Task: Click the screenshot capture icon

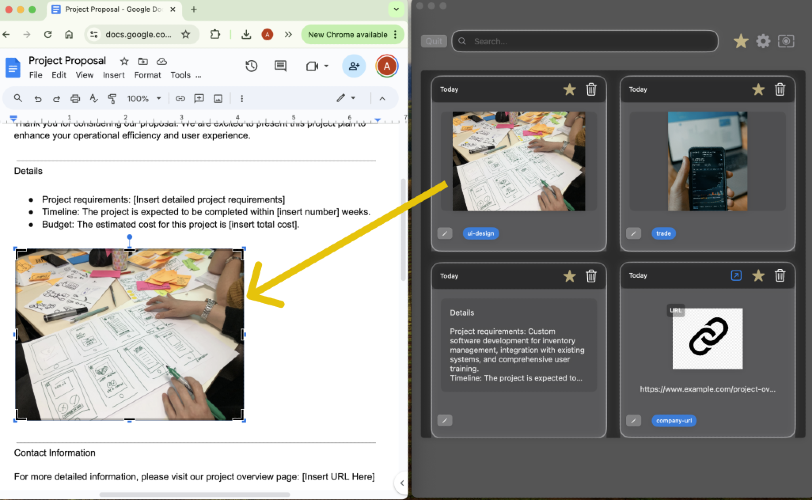Action: [x=786, y=41]
